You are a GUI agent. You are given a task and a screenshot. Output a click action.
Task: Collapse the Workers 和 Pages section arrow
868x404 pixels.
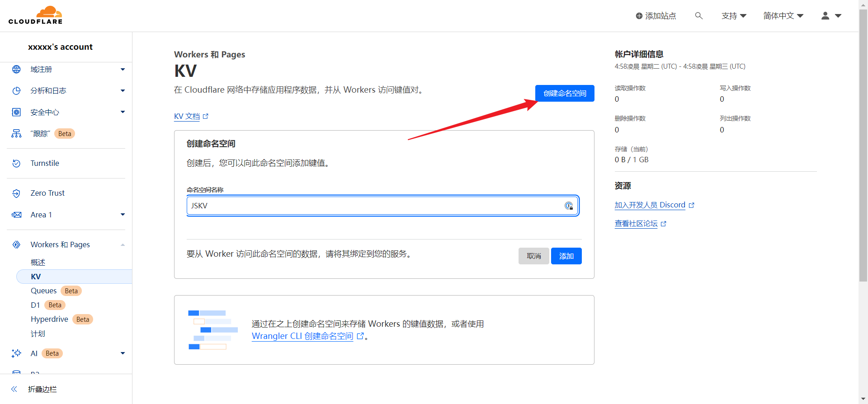click(x=123, y=244)
